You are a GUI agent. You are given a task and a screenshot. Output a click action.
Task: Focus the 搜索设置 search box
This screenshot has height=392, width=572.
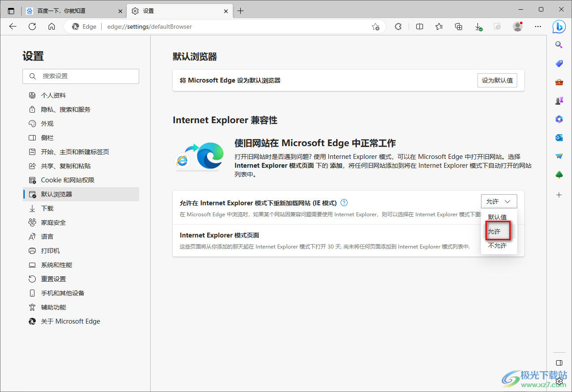(x=81, y=76)
